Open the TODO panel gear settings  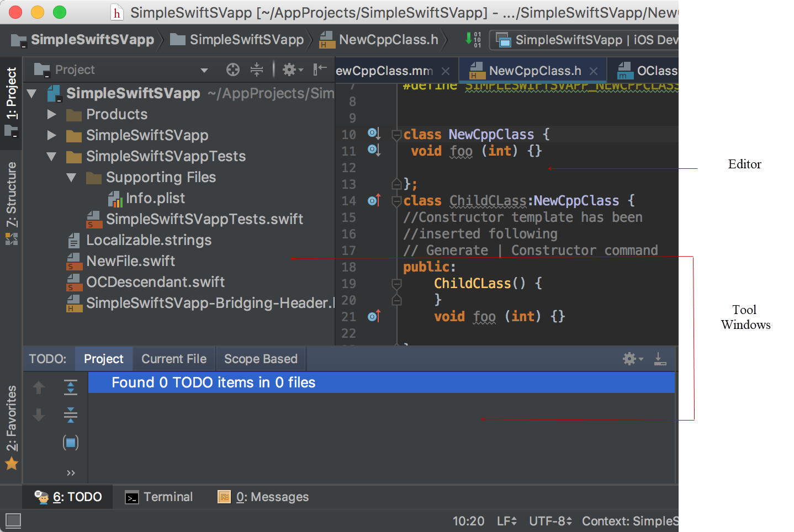633,359
